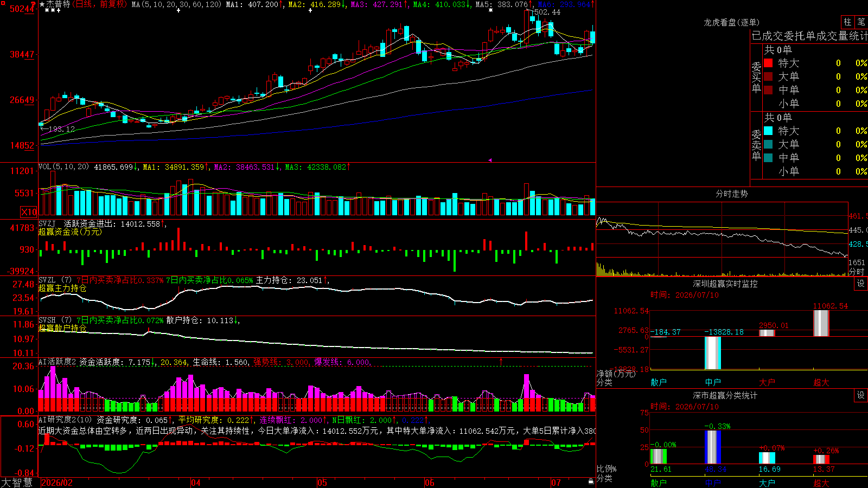Click the AI研究度2(10) indicator name
Viewport: 868px width, 488px height.
tap(65, 420)
